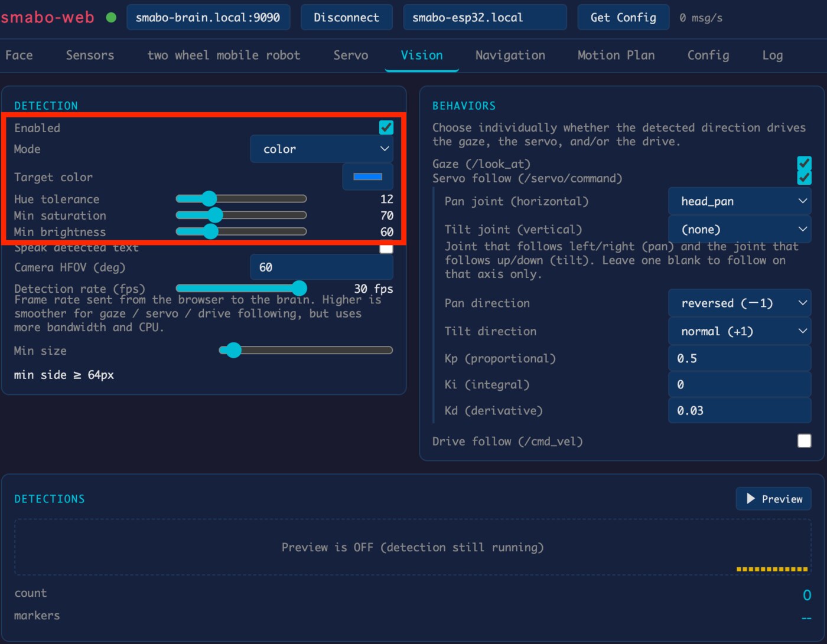Click the green connection status indicator
827x644 pixels.
(x=111, y=18)
